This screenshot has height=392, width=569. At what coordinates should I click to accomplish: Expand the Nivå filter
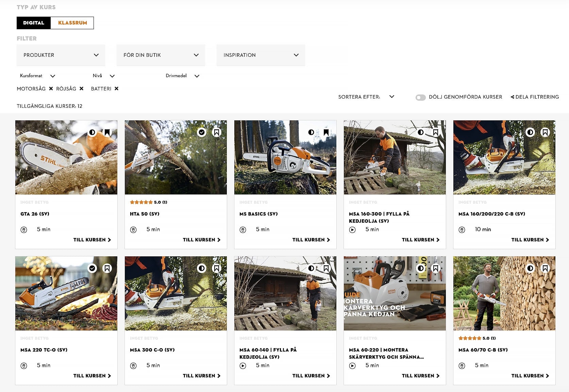point(103,76)
